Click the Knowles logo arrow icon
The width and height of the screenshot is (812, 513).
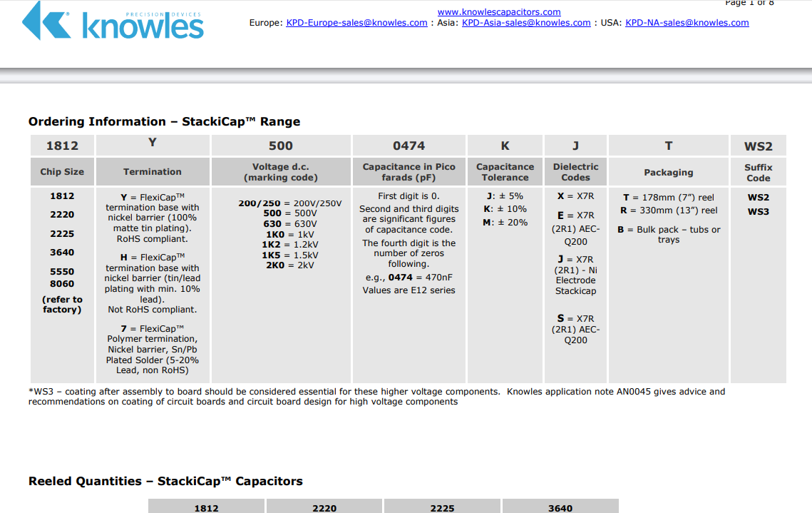(46, 21)
